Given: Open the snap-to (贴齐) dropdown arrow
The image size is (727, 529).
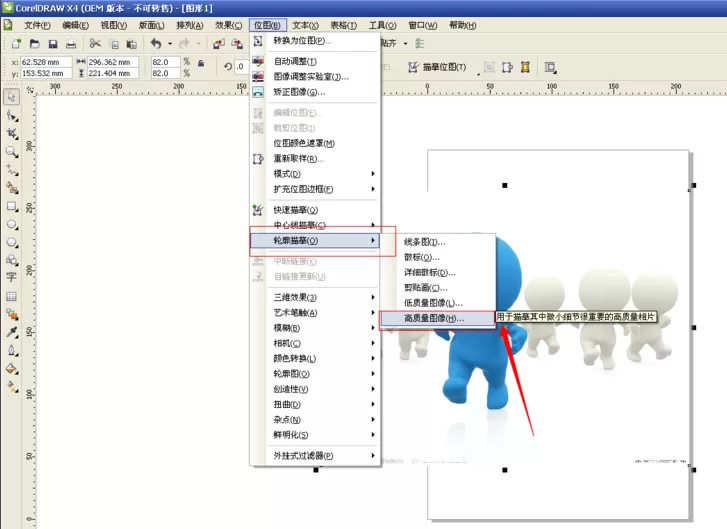Looking at the screenshot, I should click(x=405, y=44).
